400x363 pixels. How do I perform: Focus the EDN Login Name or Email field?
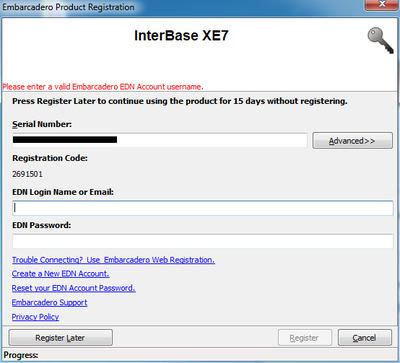[203, 208]
